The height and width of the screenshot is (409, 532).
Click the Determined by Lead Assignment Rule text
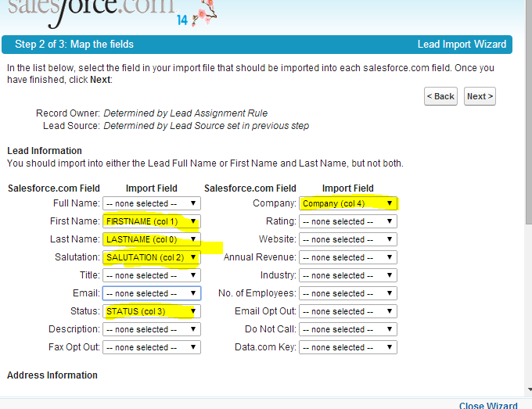[185, 113]
